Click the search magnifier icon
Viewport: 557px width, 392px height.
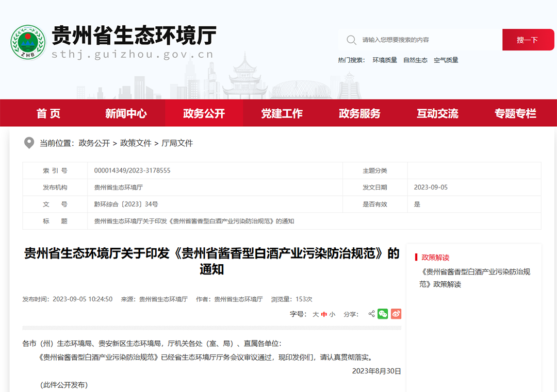tap(351, 40)
